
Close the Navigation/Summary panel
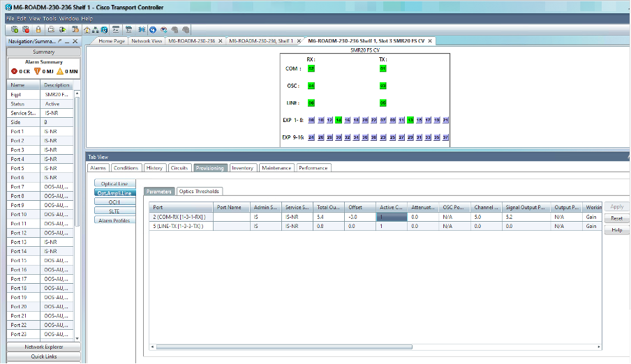coord(75,41)
